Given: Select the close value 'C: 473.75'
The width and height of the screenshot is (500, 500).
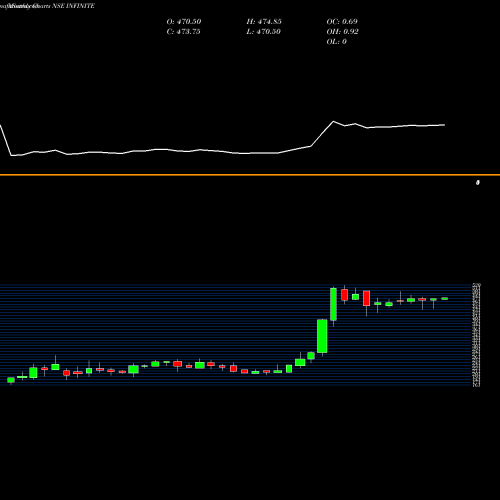Looking at the screenshot, I should click(x=183, y=32).
